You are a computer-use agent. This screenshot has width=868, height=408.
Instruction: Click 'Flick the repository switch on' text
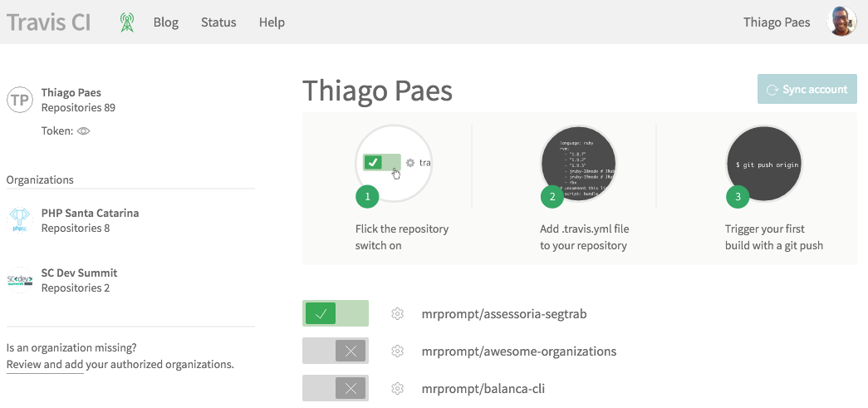tap(402, 237)
